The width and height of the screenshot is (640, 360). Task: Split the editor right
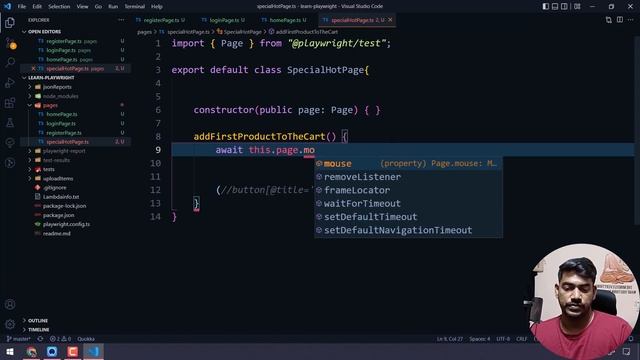(620, 20)
